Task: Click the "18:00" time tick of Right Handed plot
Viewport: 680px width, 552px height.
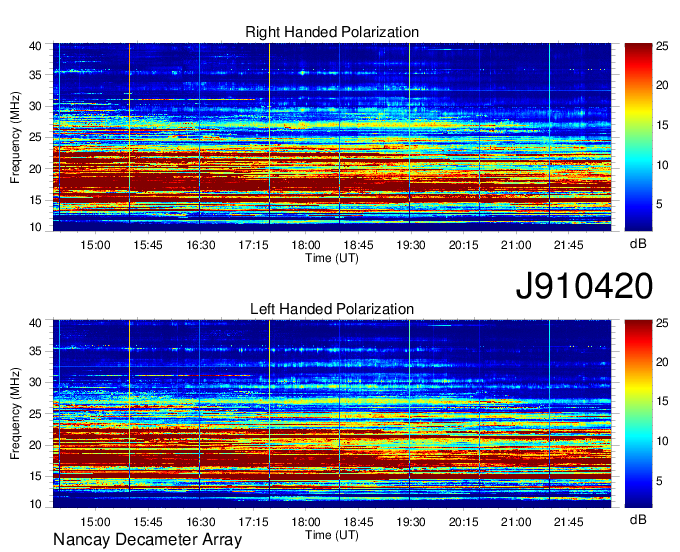Action: pyautogui.click(x=306, y=245)
